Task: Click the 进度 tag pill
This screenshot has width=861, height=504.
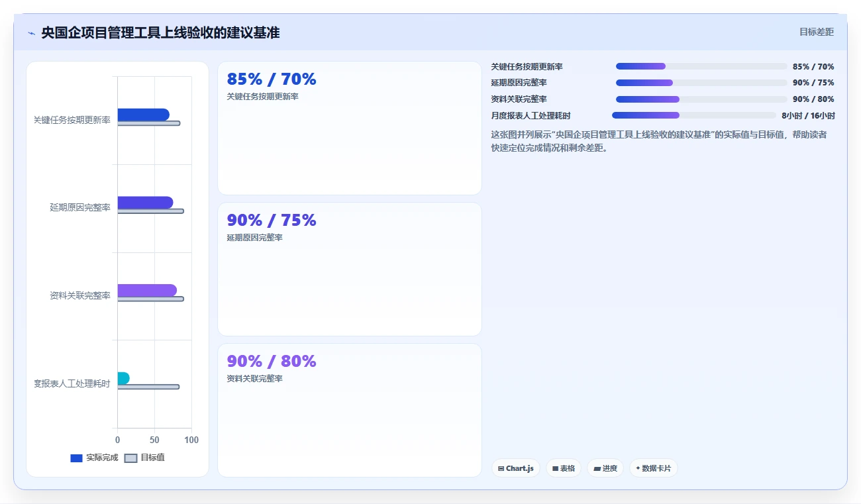Action: (x=605, y=468)
